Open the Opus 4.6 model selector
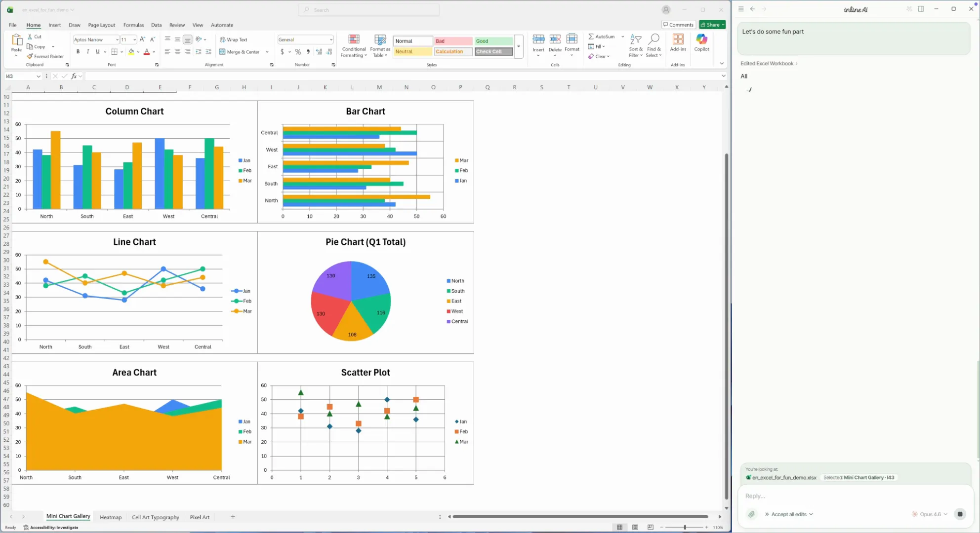Image resolution: width=980 pixels, height=533 pixels. [930, 514]
